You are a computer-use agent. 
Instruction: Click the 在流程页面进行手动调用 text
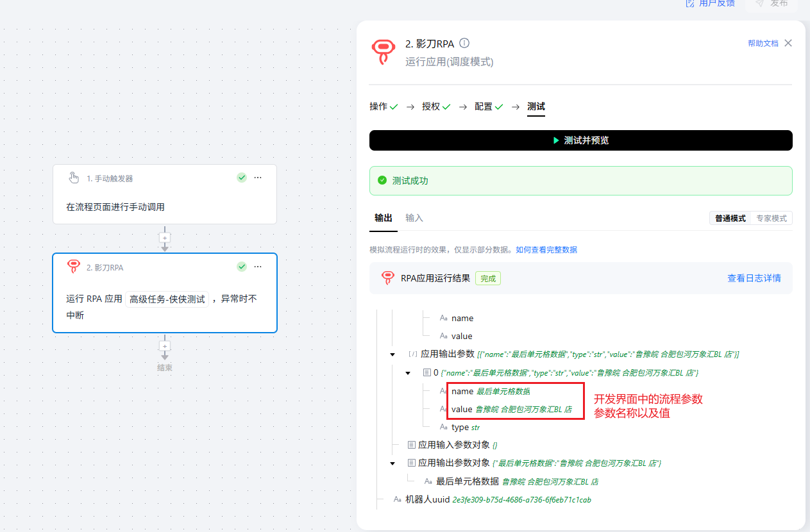pyautogui.click(x=115, y=207)
